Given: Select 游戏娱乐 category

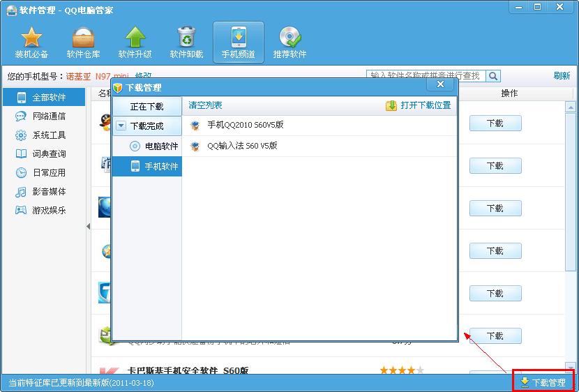Looking at the screenshot, I should (x=44, y=211).
